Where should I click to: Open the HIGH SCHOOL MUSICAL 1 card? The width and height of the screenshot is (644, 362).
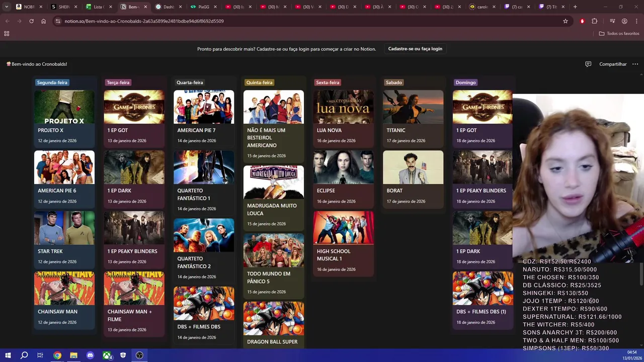(x=343, y=243)
